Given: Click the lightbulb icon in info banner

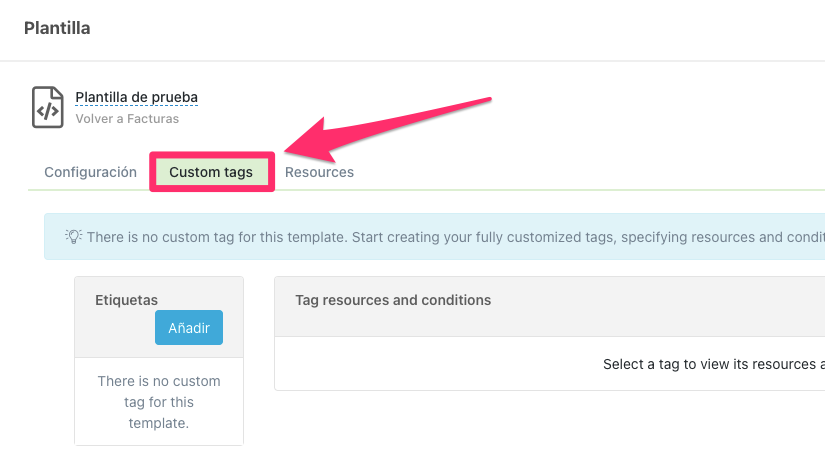Looking at the screenshot, I should tap(74, 237).
